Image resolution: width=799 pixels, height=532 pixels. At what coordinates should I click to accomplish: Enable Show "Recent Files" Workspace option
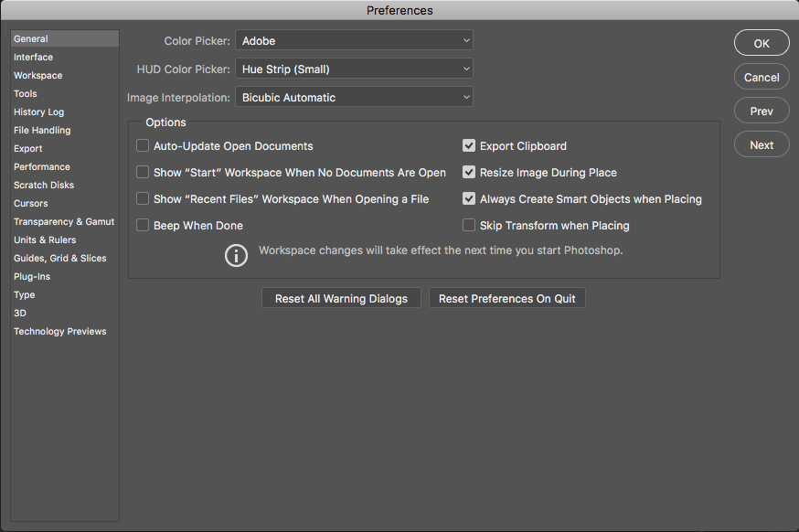(x=143, y=198)
